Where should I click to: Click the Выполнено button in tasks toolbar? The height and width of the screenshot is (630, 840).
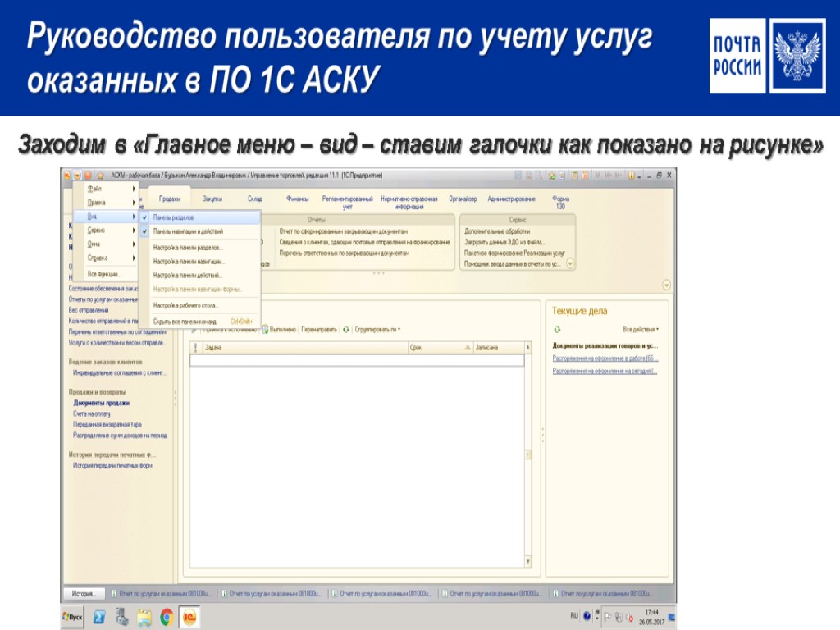(279, 330)
